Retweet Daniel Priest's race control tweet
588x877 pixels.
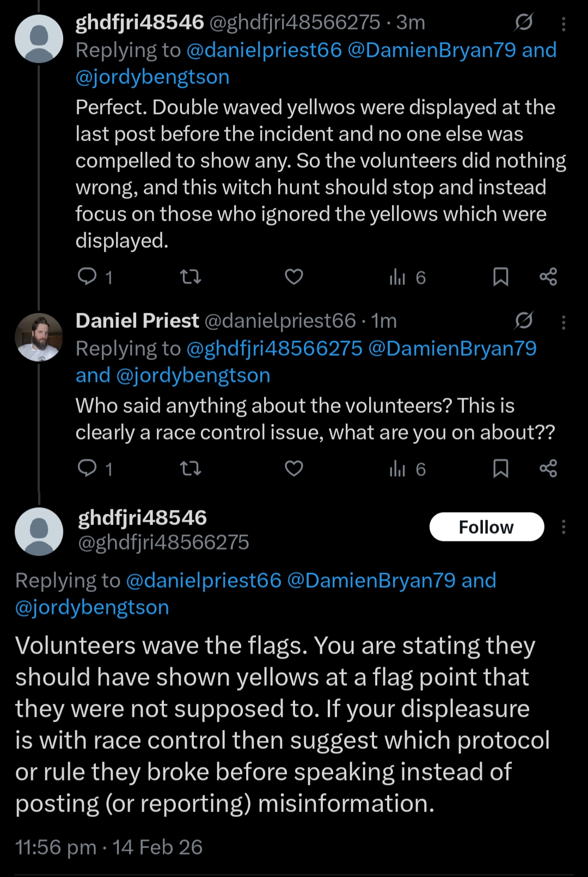click(191, 469)
